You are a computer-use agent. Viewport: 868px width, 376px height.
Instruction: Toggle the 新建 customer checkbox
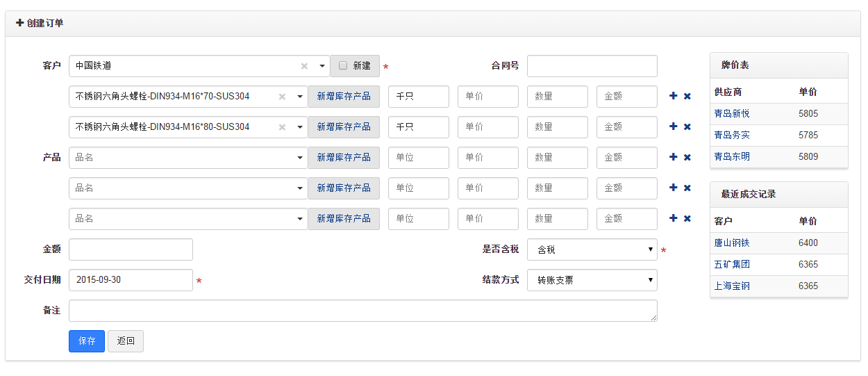point(343,65)
